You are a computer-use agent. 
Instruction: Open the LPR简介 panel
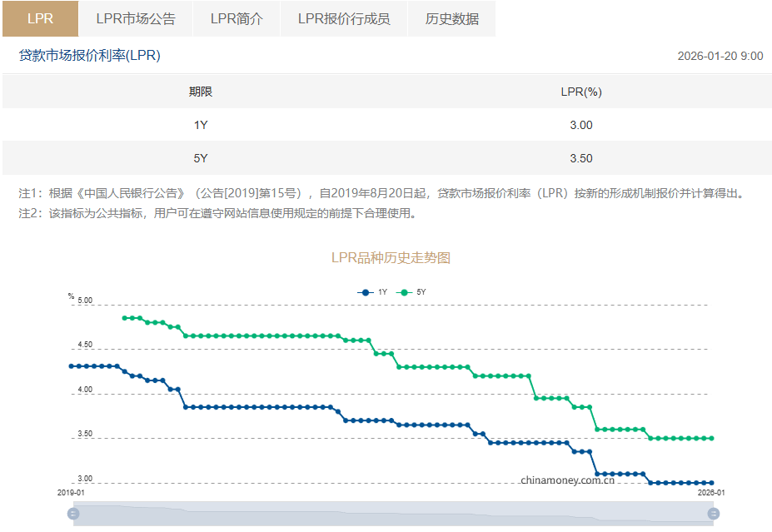[x=237, y=18]
